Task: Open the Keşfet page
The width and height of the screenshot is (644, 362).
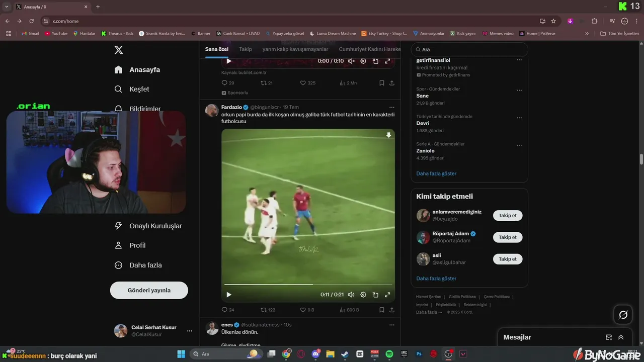Action: [x=132, y=89]
